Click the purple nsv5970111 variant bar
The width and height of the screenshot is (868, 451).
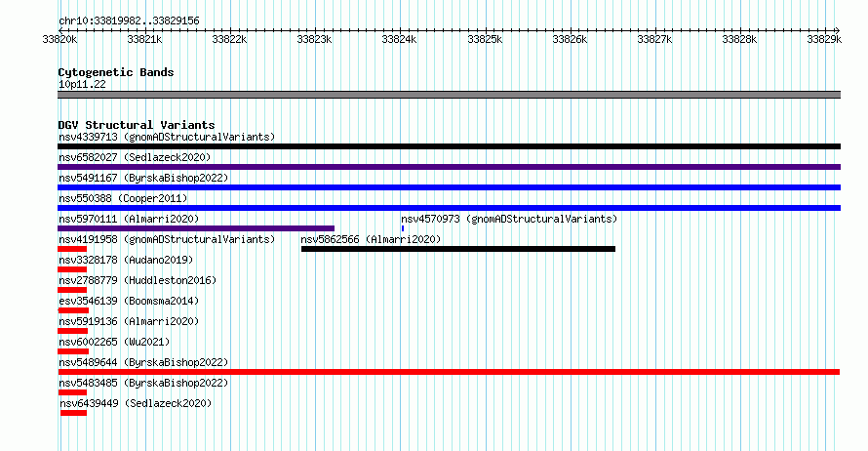tap(196, 228)
